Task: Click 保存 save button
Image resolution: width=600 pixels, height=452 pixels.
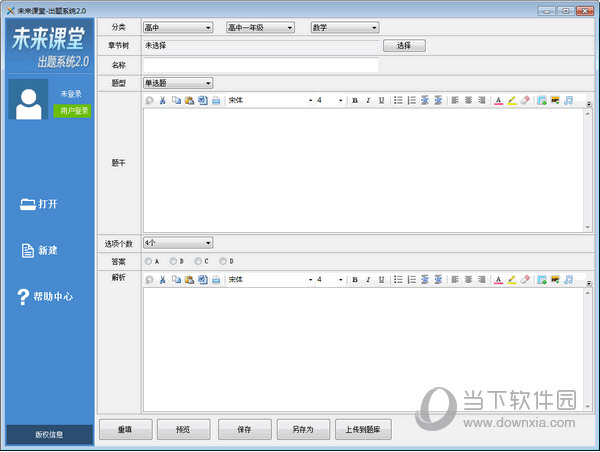Action: (x=245, y=429)
